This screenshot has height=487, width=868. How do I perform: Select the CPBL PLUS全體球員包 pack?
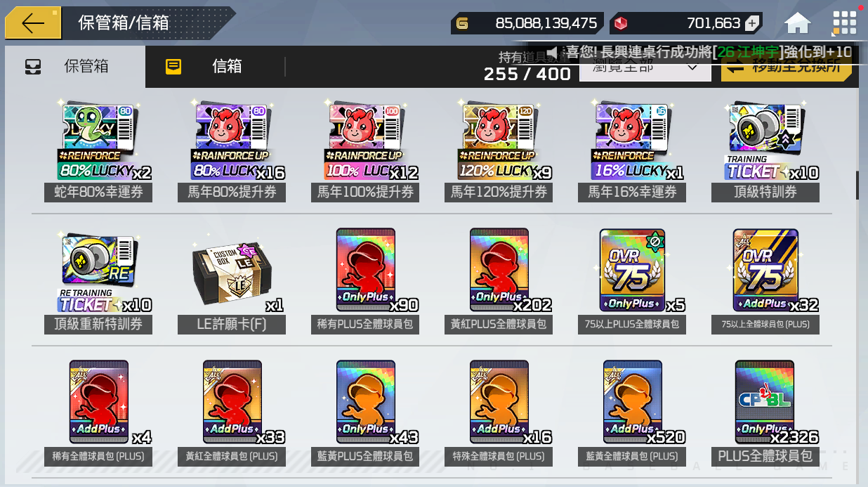tap(765, 413)
